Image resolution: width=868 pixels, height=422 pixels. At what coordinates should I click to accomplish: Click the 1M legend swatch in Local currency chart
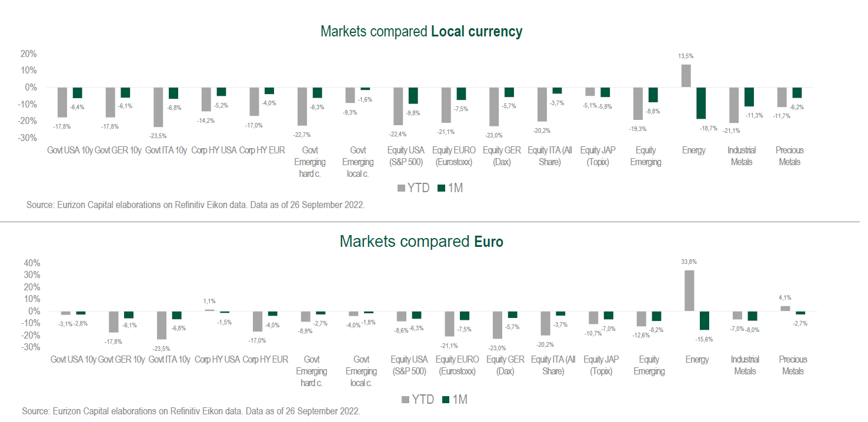[x=443, y=188]
